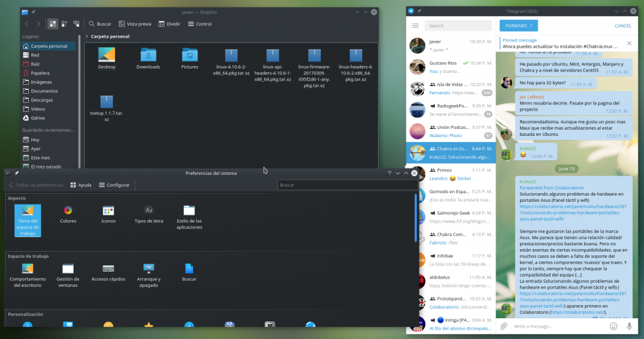
Task: Open chat with Gustavo Rios
Action: coord(451,67)
